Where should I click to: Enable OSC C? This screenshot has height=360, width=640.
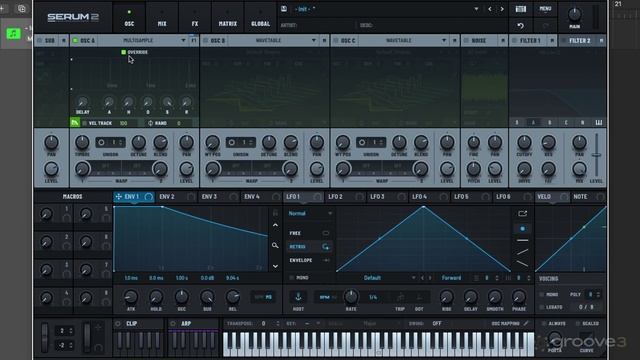336,40
